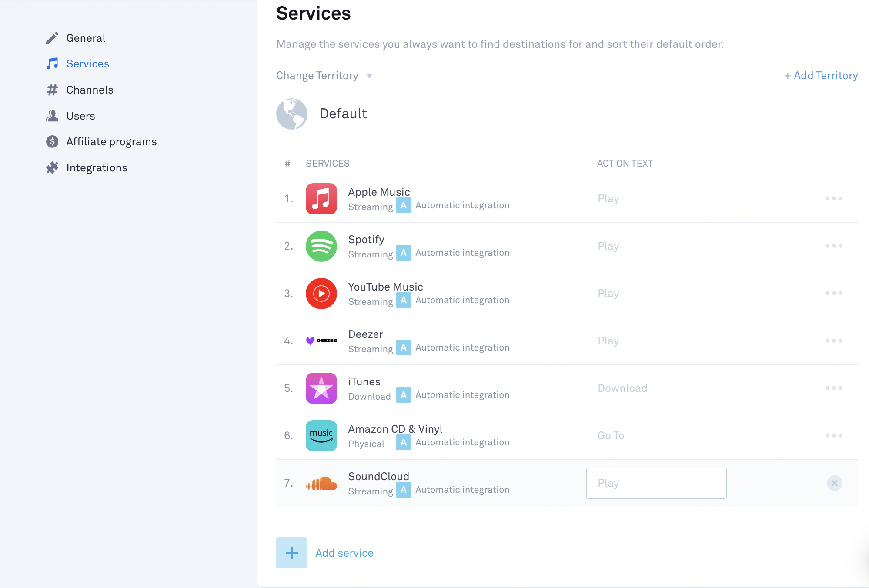The height and width of the screenshot is (588, 869).
Task: Focus the SoundCloud action text field
Action: pyautogui.click(x=656, y=483)
